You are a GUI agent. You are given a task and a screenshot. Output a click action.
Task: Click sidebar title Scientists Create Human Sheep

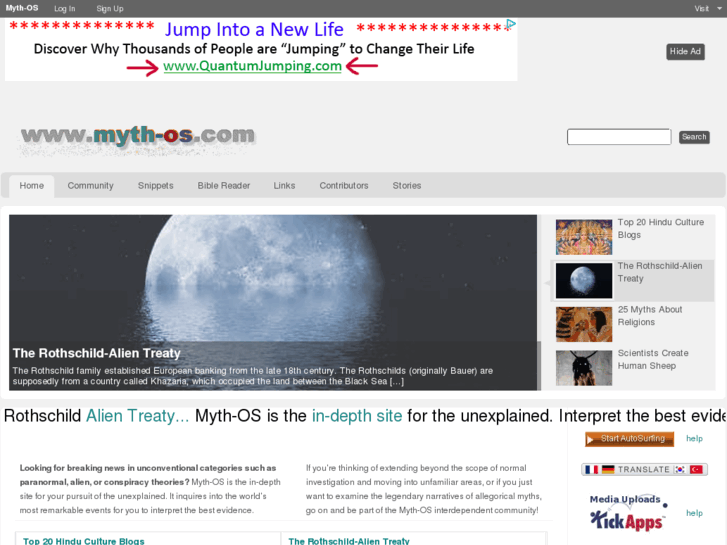653,359
